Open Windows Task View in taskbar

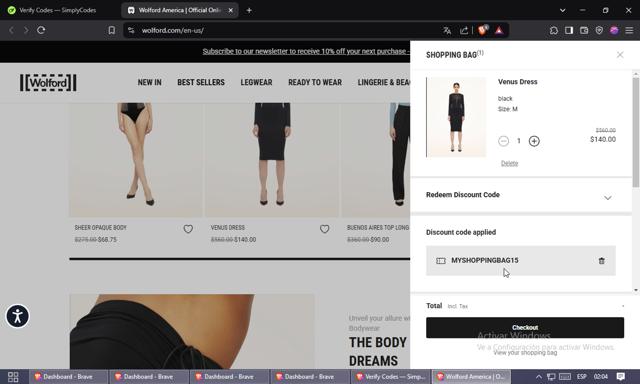[x=13, y=377]
